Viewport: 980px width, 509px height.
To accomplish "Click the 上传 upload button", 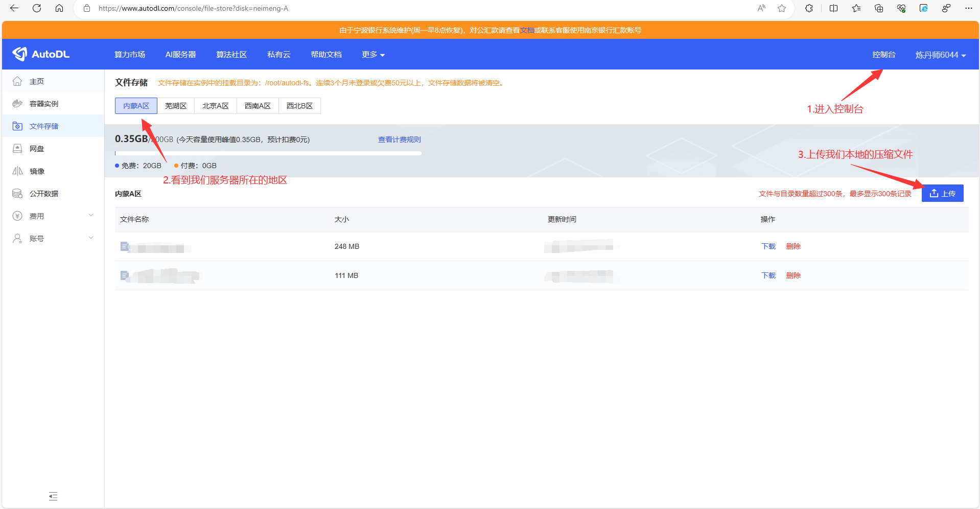I will click(x=942, y=193).
